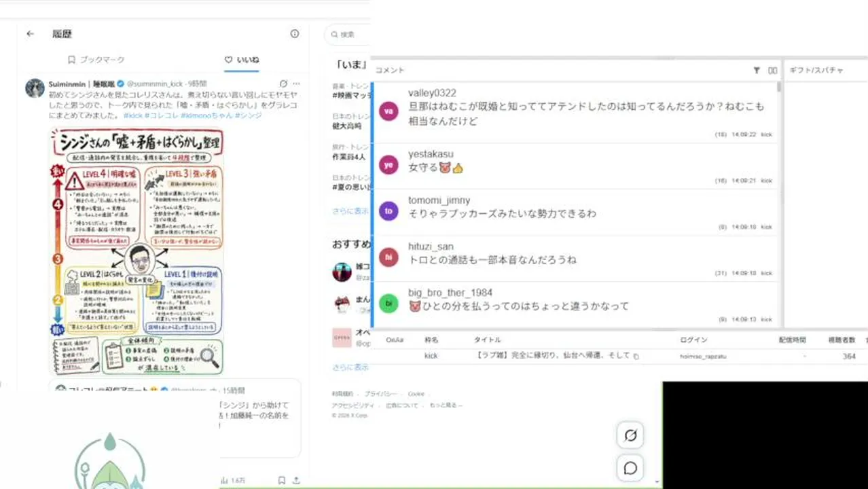Click the tomomi_jimny comment avatar
This screenshot has height=489, width=868.
tap(388, 211)
